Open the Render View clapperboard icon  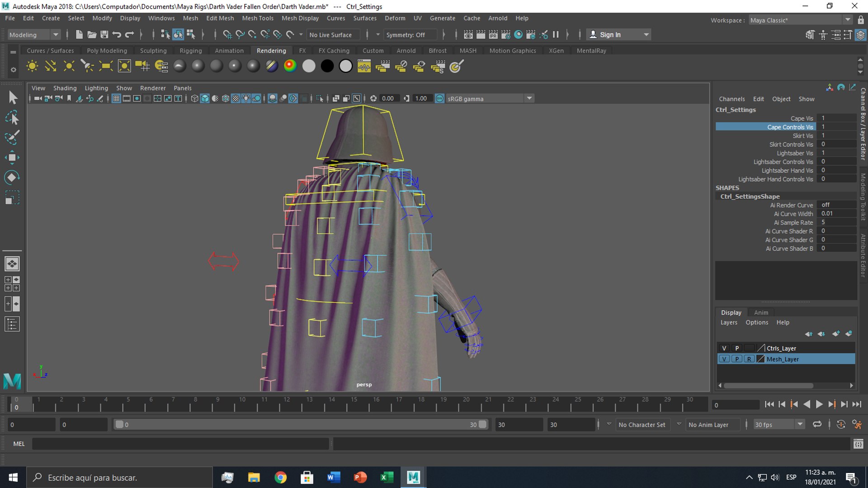tap(468, 34)
